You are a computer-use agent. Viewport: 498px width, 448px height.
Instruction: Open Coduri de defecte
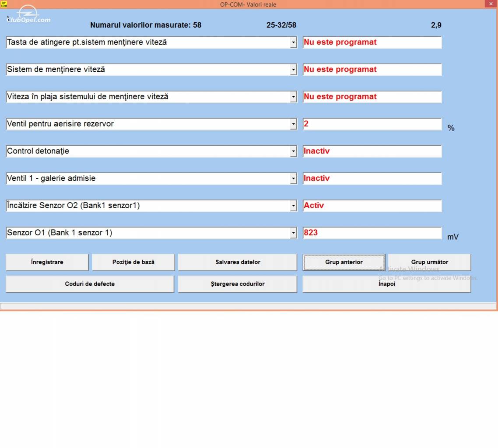(x=90, y=284)
